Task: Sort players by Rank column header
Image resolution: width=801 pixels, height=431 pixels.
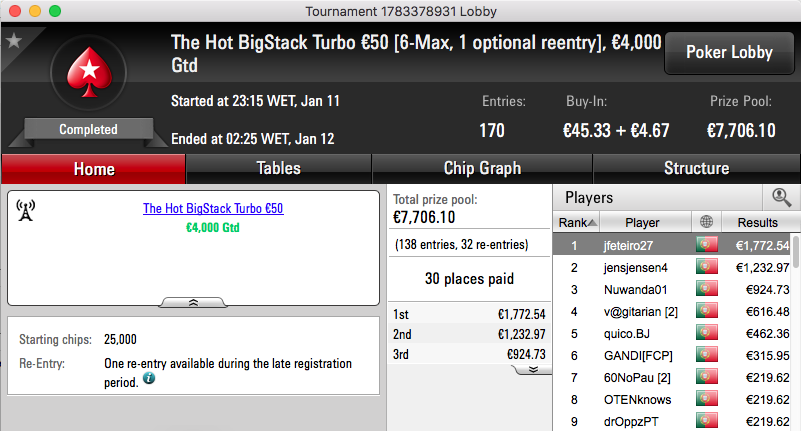Action: (x=577, y=222)
